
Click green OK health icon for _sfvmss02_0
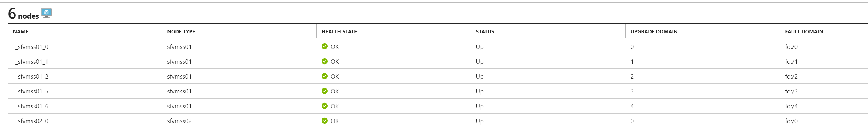coord(324,121)
